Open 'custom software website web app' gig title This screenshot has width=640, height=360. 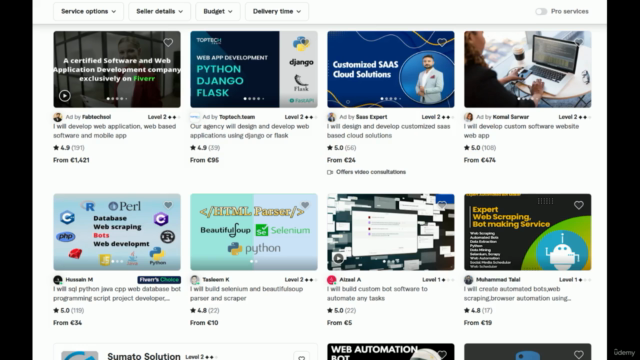(x=521, y=131)
